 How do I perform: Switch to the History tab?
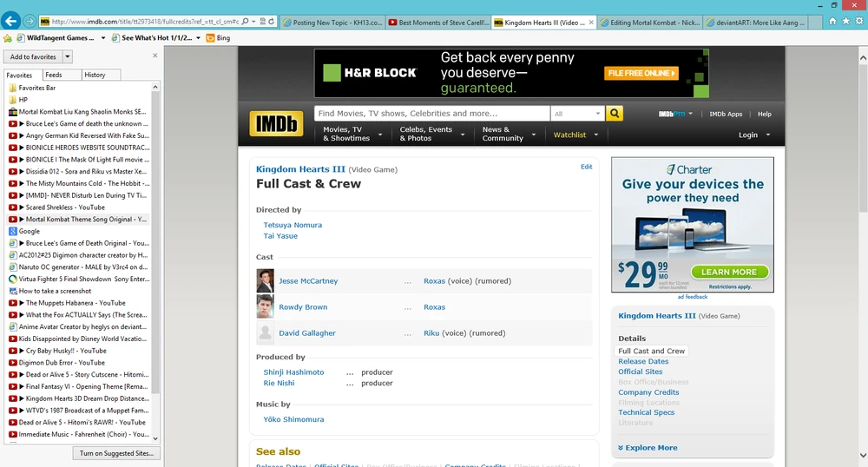pyautogui.click(x=95, y=76)
